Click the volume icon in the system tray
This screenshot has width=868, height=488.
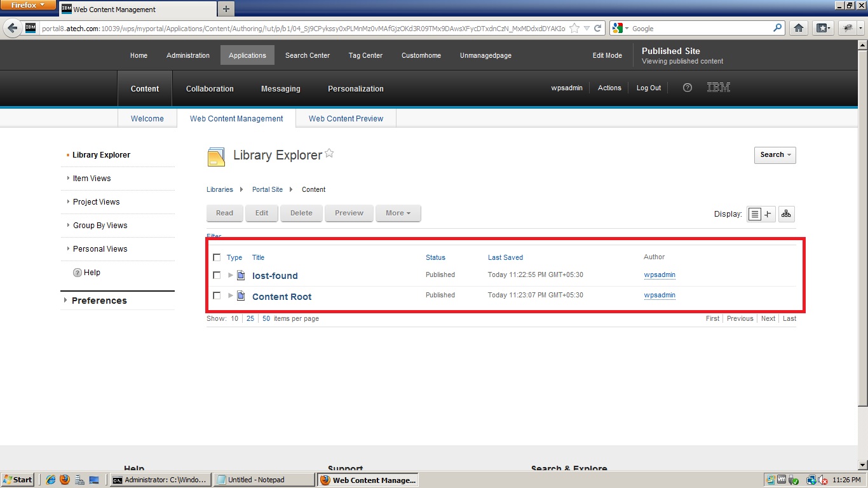pos(822,480)
